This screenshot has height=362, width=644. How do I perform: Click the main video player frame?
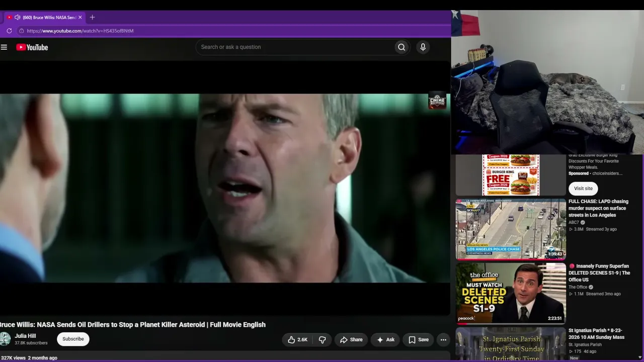pyautogui.click(x=225, y=188)
